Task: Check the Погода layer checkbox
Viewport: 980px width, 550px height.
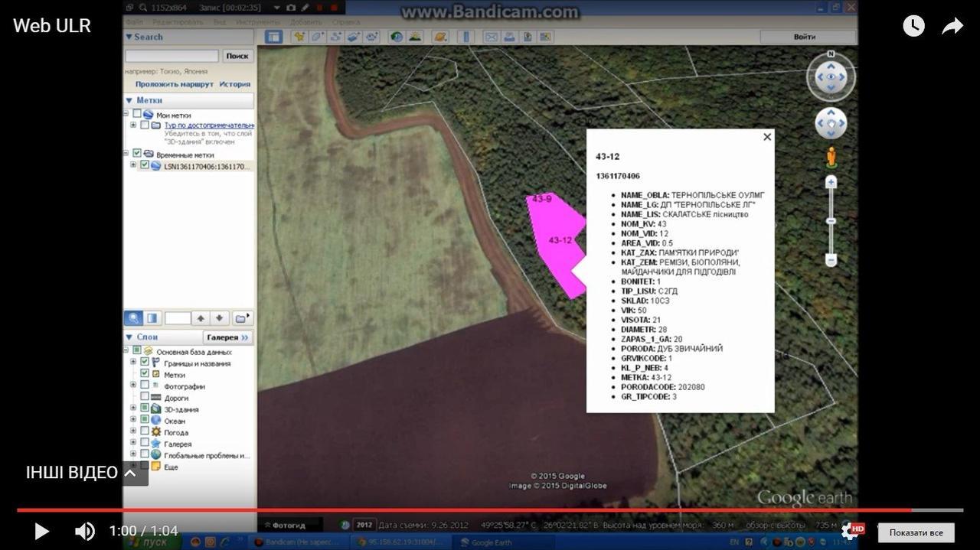Action: 145,432
